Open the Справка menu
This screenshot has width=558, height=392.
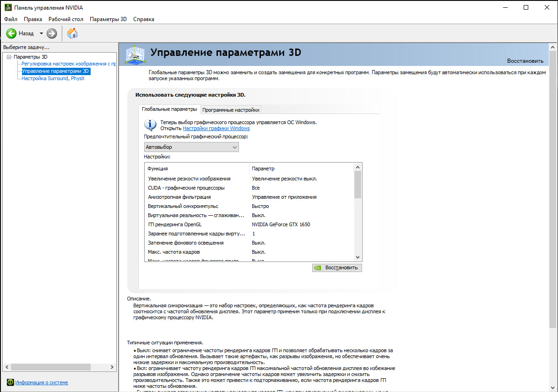pos(144,19)
